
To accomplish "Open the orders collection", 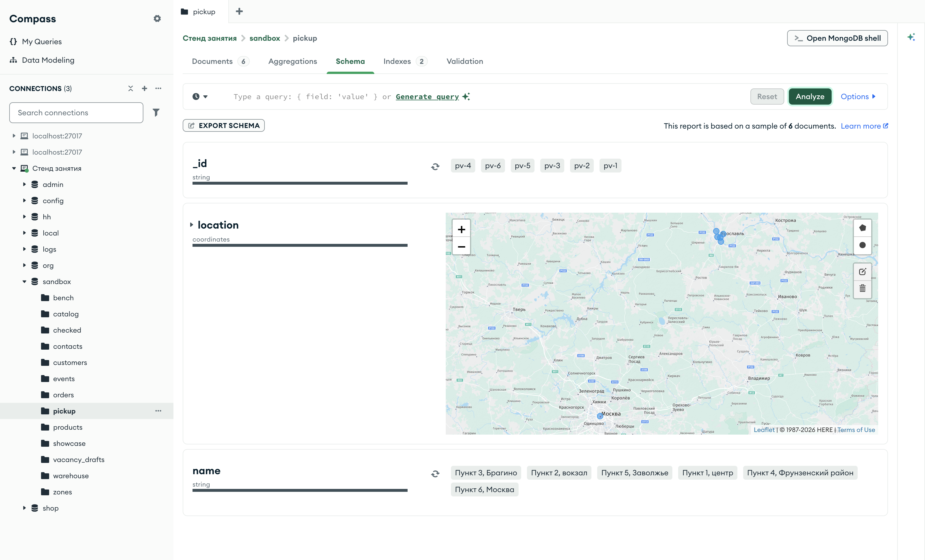I will [87, 395].
